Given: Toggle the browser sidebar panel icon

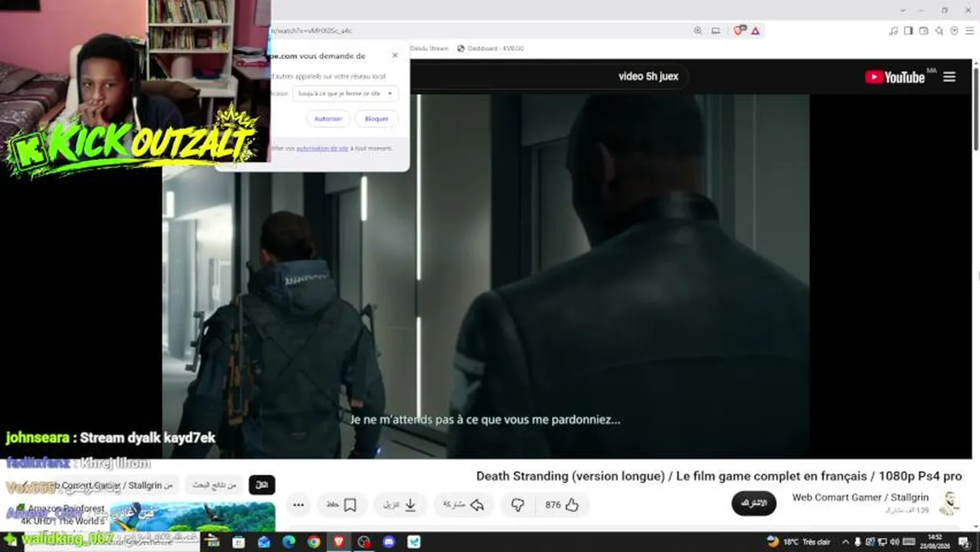Looking at the screenshot, I should [x=908, y=31].
